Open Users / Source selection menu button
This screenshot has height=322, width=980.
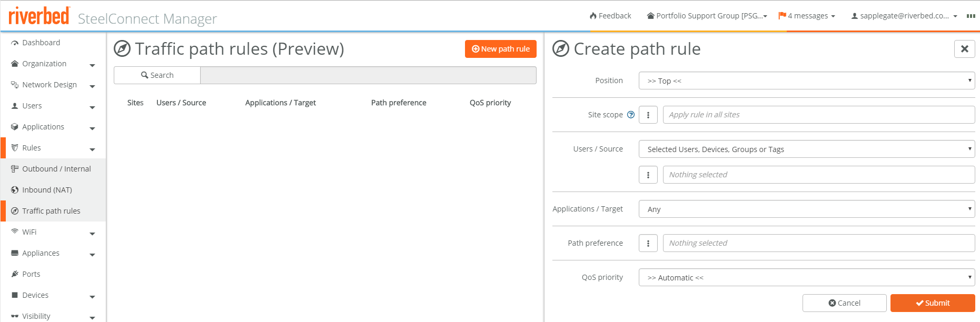tap(648, 175)
